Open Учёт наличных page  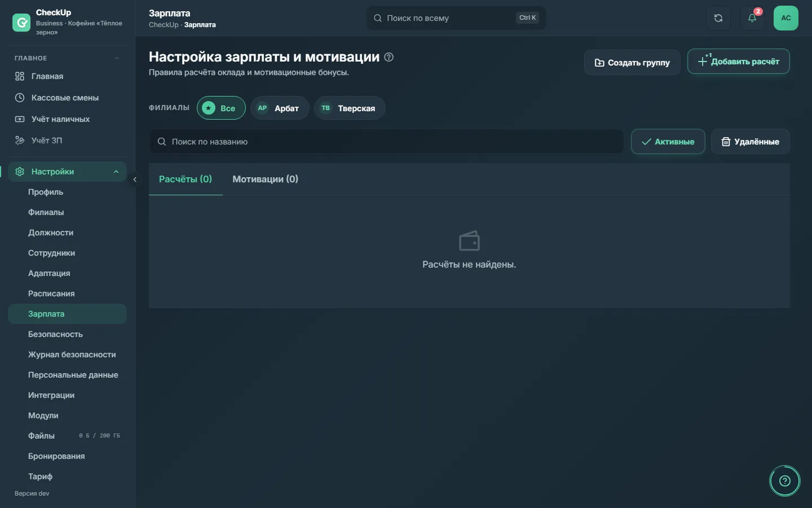pyautogui.click(x=67, y=119)
